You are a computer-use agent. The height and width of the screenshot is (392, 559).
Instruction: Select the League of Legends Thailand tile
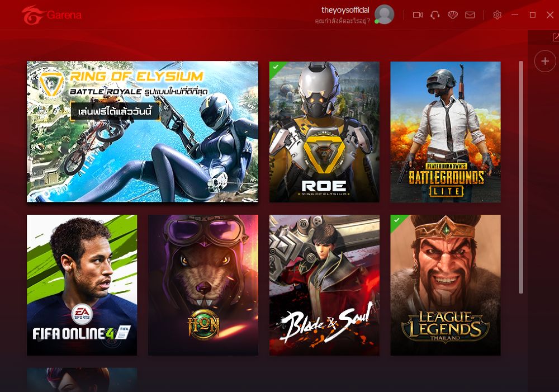446,285
